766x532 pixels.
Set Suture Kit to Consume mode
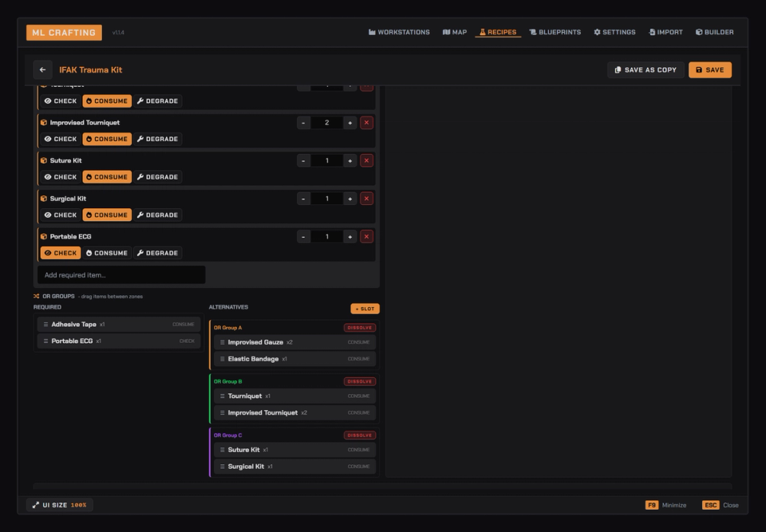(x=107, y=177)
